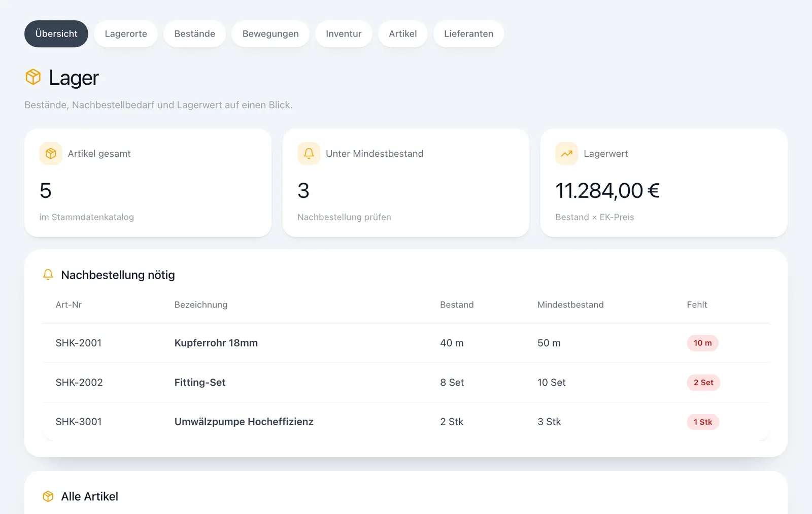Screen dimensions: 812x514
Task: Click the Art-Nr column header
Action: click(x=69, y=305)
